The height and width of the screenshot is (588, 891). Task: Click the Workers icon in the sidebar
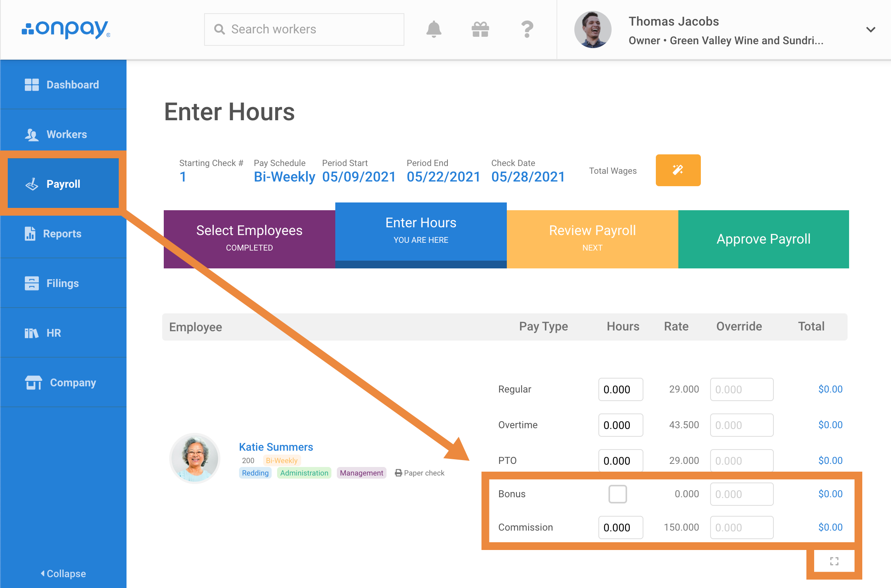[32, 134]
